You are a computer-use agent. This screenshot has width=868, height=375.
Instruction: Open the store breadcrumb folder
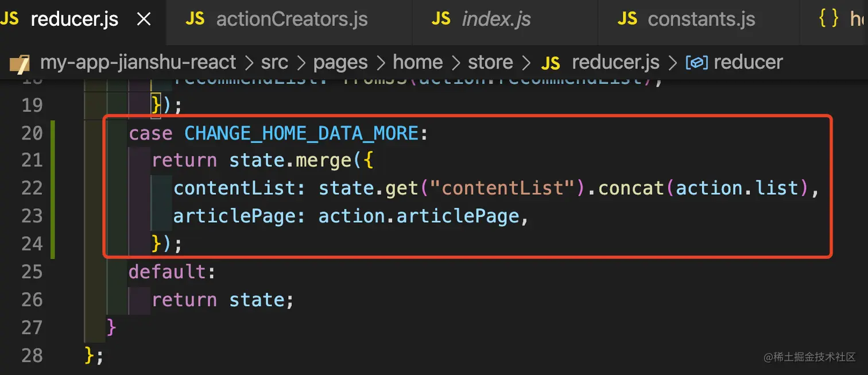(490, 62)
